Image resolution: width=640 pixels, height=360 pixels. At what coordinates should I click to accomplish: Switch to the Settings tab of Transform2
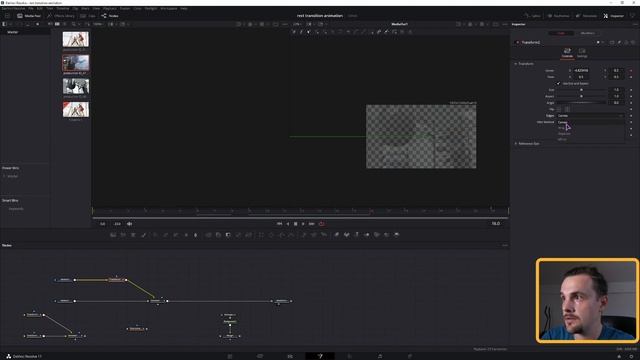582,53
